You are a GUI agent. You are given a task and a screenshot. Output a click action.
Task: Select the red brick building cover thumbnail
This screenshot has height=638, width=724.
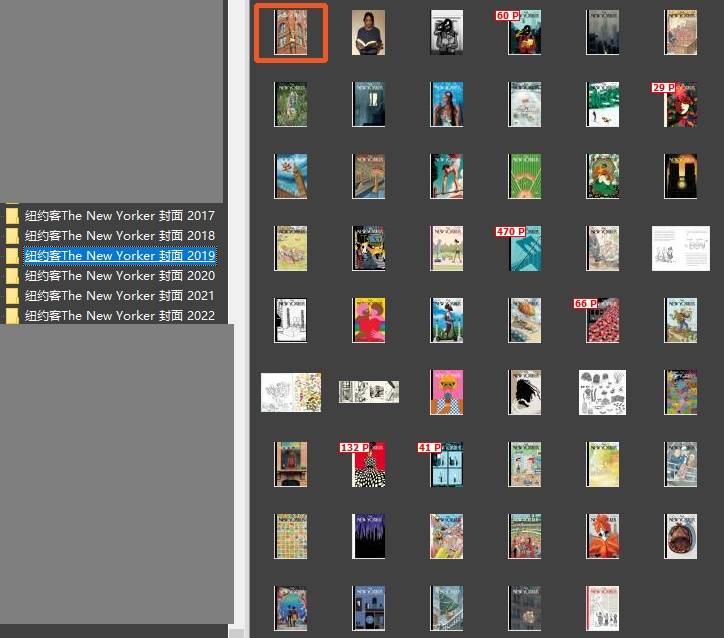tap(291, 32)
